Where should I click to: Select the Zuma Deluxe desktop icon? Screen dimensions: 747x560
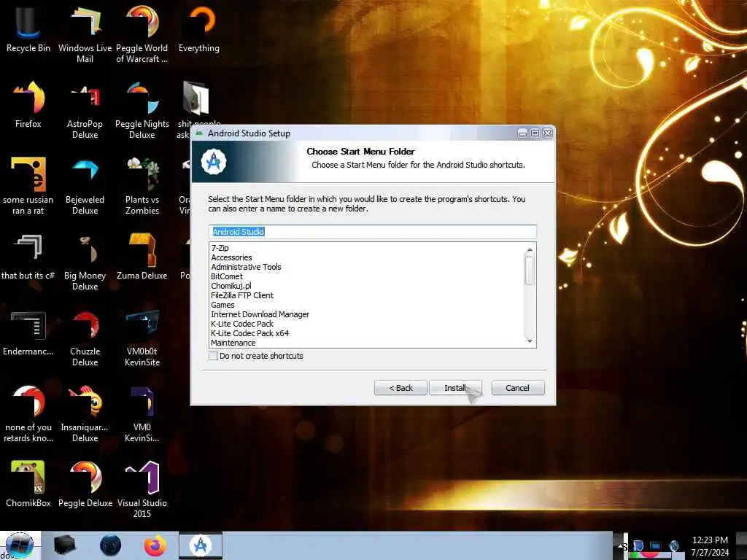(142, 256)
